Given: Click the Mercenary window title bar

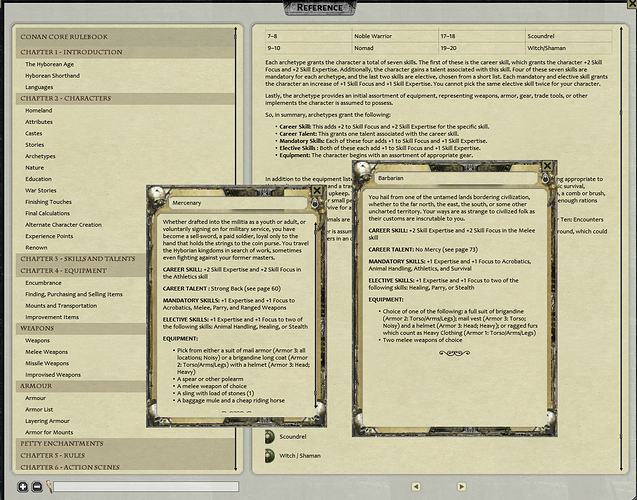Looking at the screenshot, I should pyautogui.click(x=237, y=203).
